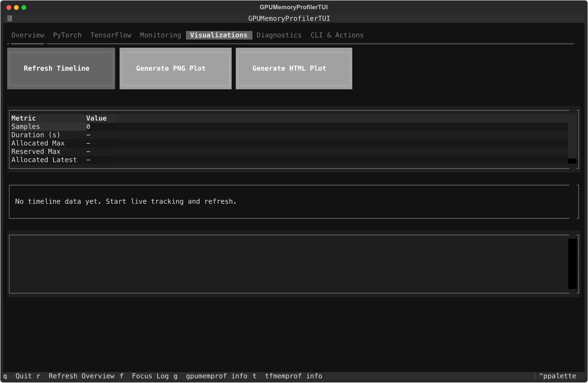Click the metrics table scrollbar

pyautogui.click(x=572, y=139)
